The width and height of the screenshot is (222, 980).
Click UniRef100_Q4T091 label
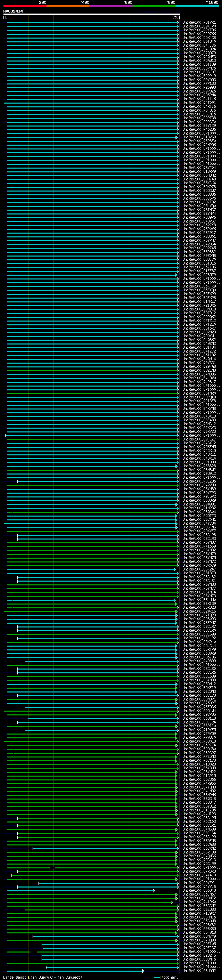tap(199, 103)
